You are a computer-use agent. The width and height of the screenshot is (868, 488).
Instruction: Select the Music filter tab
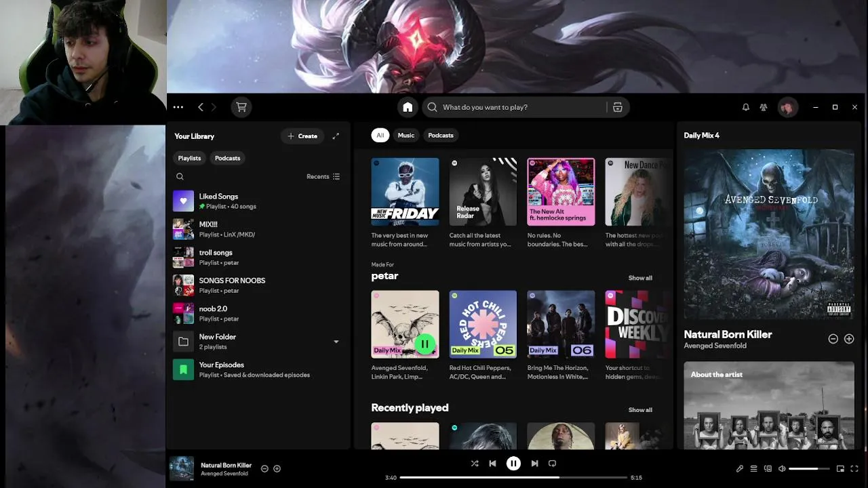406,136
